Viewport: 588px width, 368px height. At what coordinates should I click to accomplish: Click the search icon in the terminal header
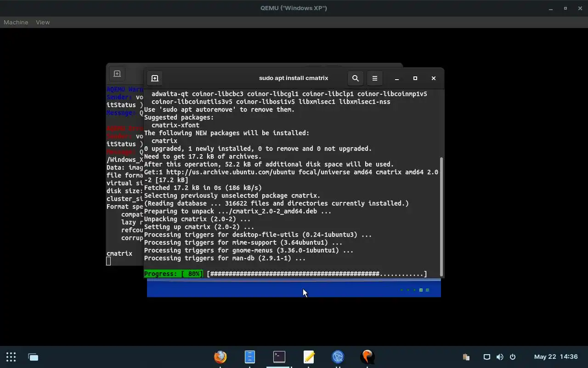tap(355, 78)
